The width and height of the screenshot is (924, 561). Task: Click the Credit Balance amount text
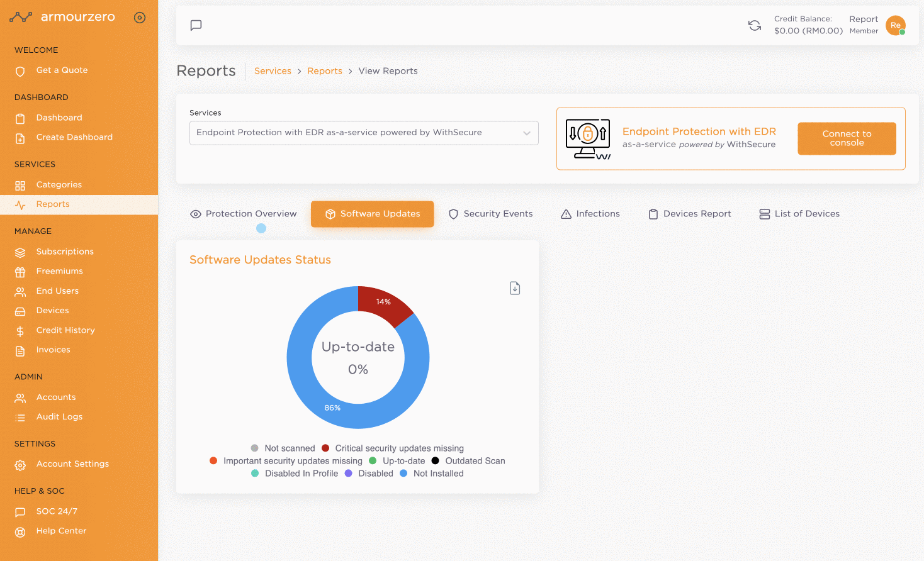(x=808, y=31)
